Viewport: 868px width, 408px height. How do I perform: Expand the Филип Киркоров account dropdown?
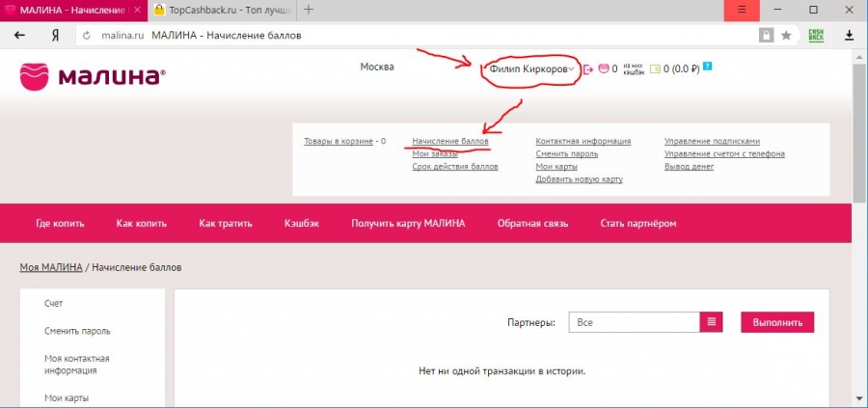pos(531,69)
